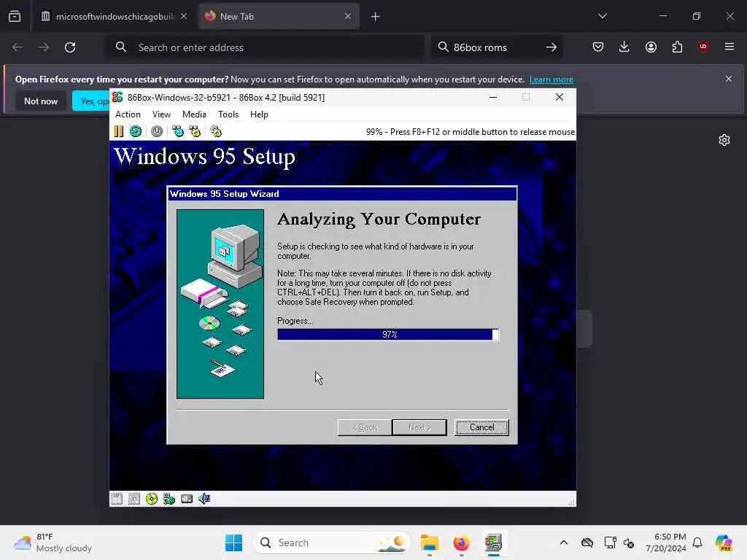This screenshot has height=560, width=747.
Task: Open a new Firefox tab with plus
Action: coord(376,17)
